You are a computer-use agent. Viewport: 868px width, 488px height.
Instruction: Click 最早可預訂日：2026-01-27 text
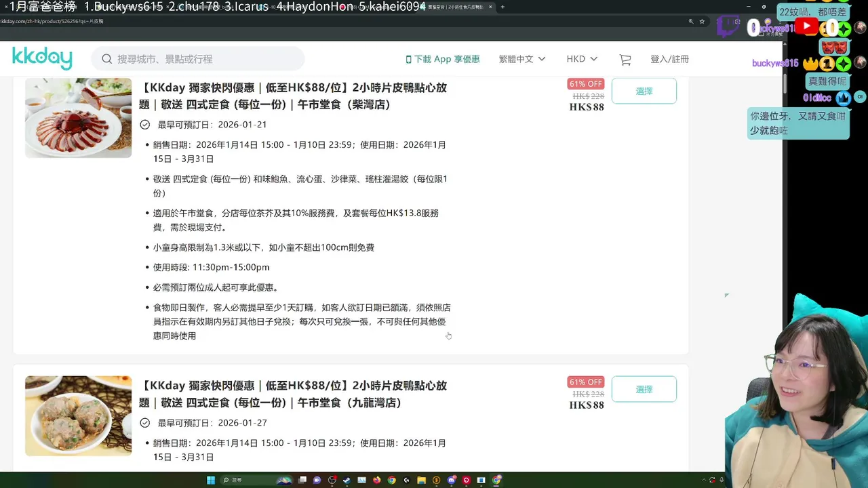coord(212,423)
